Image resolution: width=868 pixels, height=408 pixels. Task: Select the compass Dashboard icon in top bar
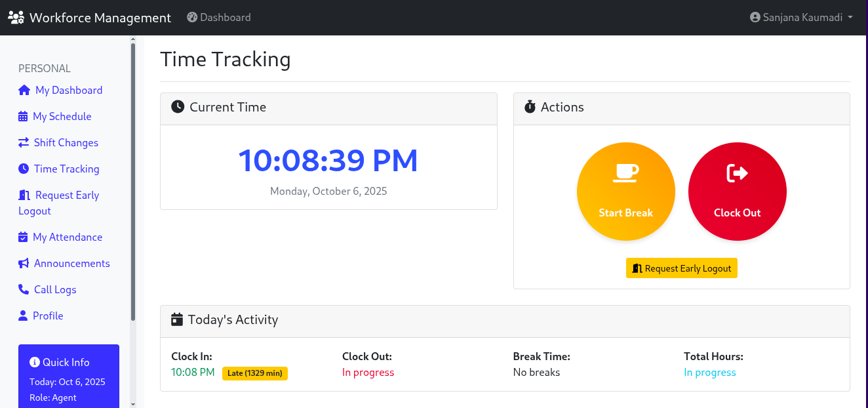(191, 17)
